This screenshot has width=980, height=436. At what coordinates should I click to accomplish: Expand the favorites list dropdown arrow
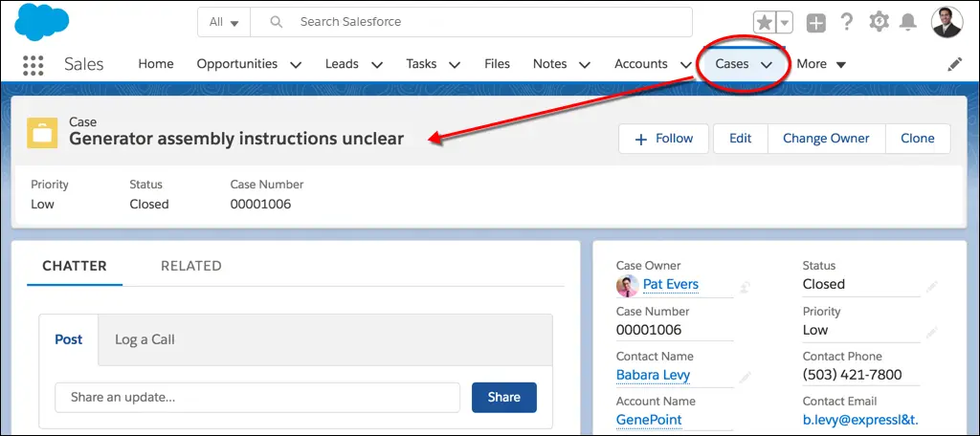point(785,23)
